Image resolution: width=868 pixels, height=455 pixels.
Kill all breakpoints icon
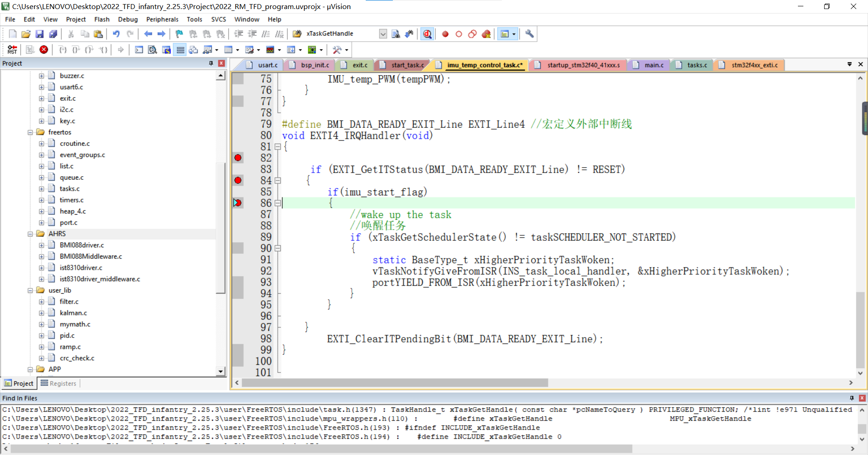click(x=486, y=34)
